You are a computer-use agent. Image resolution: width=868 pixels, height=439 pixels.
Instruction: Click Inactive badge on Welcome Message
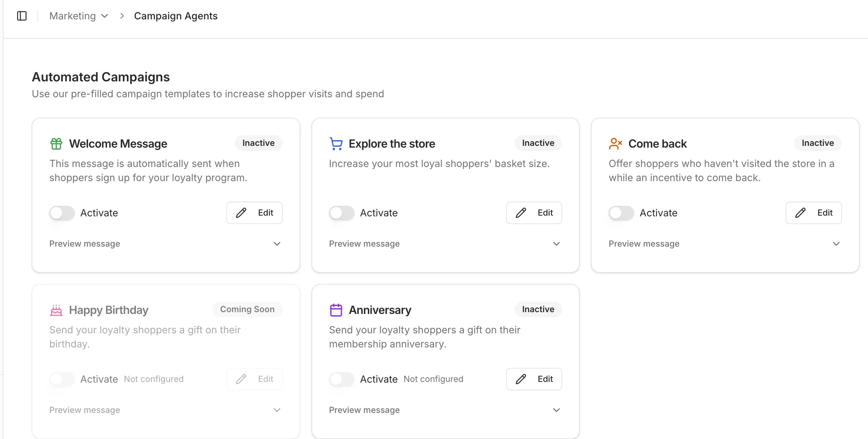pos(259,143)
